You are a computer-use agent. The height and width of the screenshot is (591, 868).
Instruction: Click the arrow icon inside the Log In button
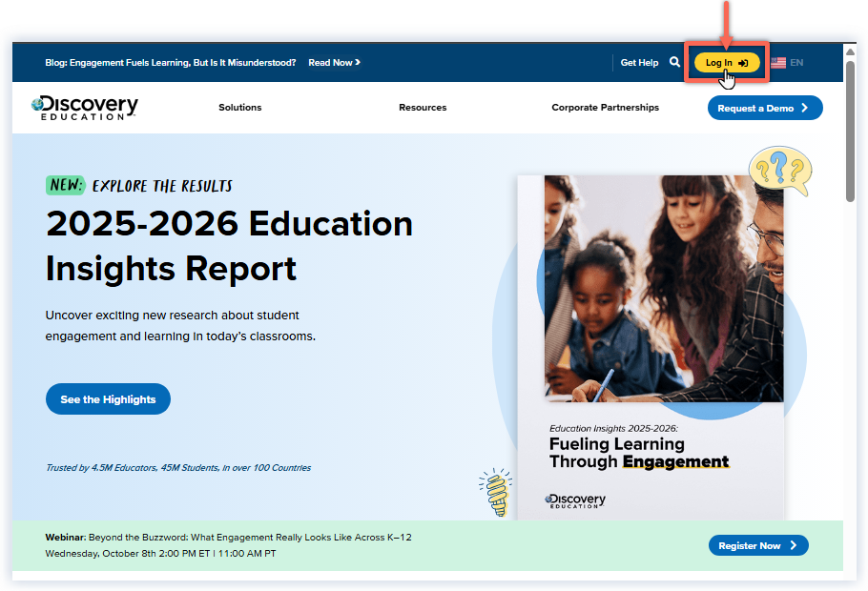(x=744, y=62)
